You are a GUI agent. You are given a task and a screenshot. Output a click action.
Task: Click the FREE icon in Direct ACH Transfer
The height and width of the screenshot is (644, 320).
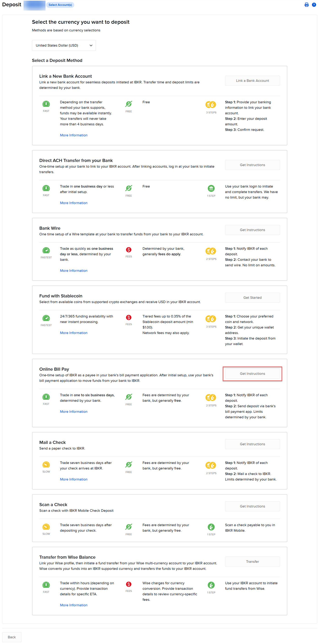129,188
